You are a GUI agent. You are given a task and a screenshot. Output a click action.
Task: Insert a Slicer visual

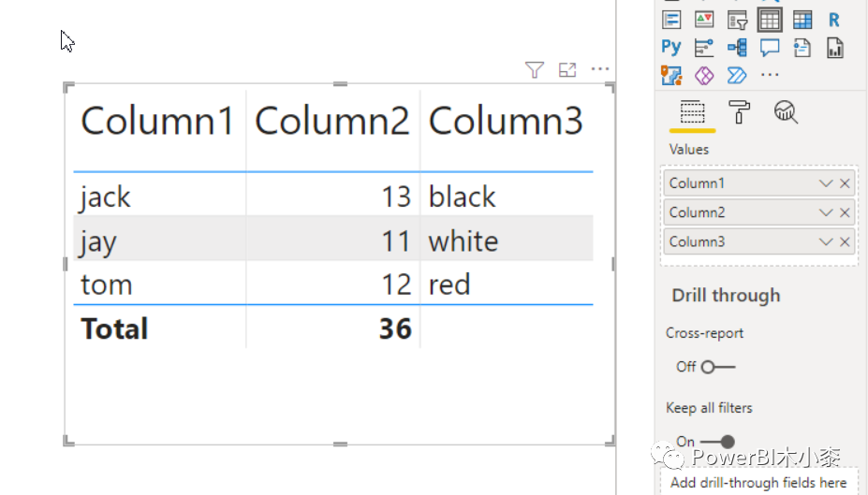(x=738, y=20)
